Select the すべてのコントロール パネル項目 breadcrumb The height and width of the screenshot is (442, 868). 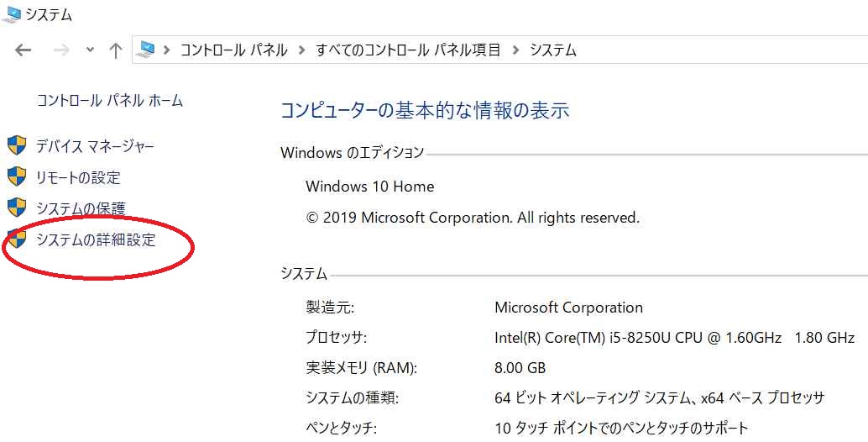(408, 50)
